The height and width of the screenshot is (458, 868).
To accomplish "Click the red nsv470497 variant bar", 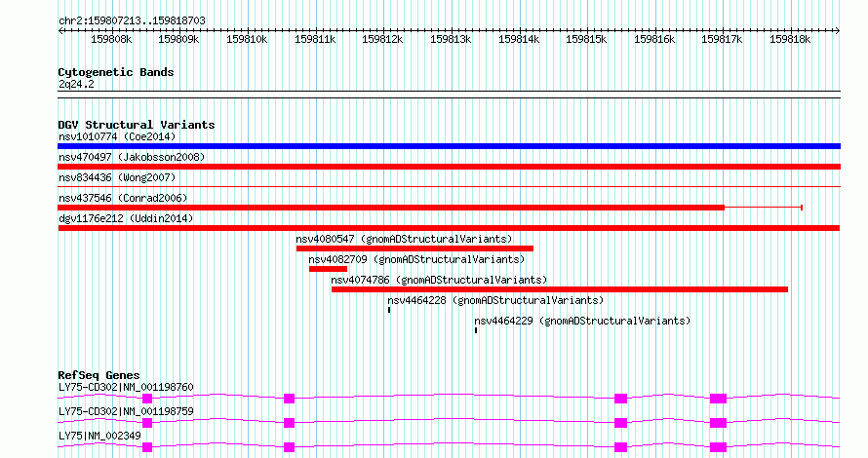I will pyautogui.click(x=449, y=167).
